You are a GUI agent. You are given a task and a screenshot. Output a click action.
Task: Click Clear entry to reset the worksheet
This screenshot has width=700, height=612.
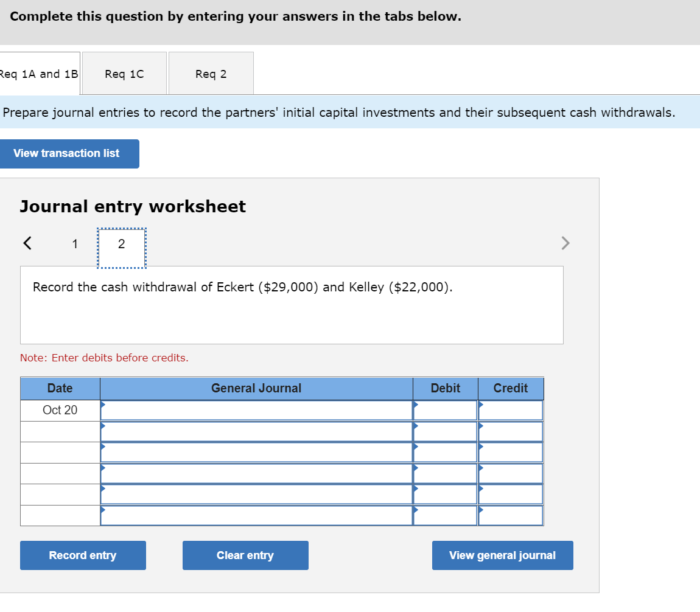(245, 555)
